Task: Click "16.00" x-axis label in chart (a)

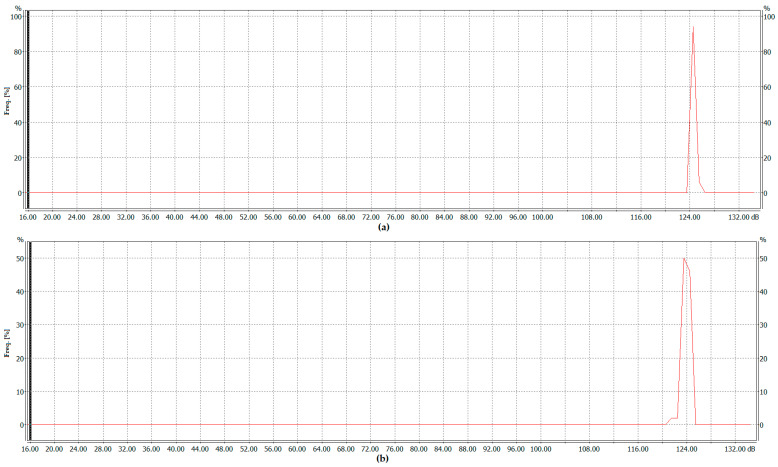Action: coord(28,217)
